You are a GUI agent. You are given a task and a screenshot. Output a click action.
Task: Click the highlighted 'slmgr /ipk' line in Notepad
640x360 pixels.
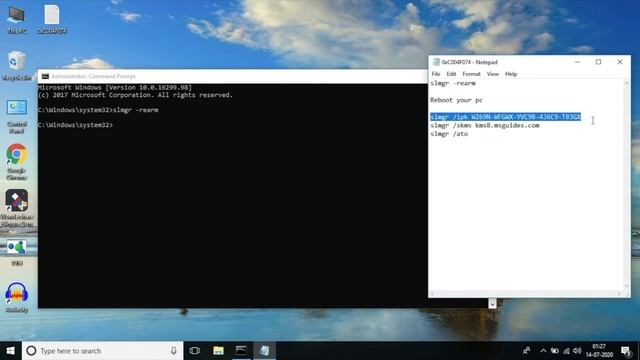pyautogui.click(x=505, y=117)
